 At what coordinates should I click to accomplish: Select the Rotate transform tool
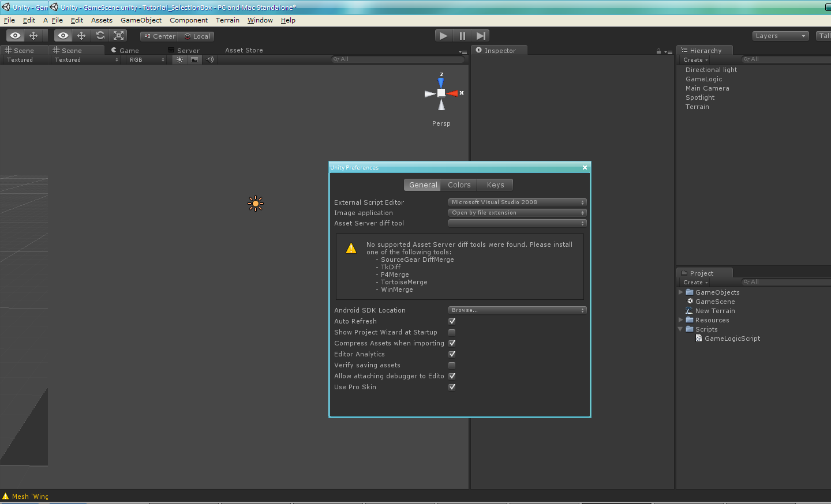click(x=100, y=36)
